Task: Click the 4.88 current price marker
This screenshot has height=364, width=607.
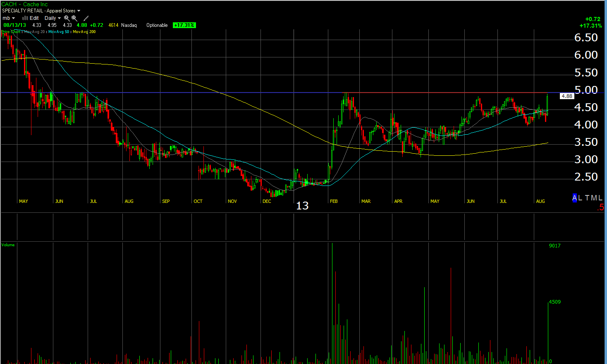Action: [x=566, y=96]
